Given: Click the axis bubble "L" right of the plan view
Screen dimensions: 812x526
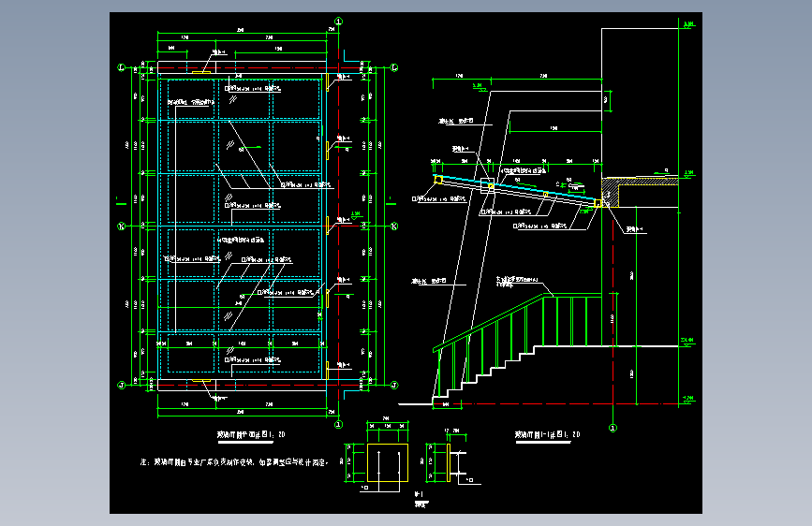Looking at the screenshot, I should 394,67.
